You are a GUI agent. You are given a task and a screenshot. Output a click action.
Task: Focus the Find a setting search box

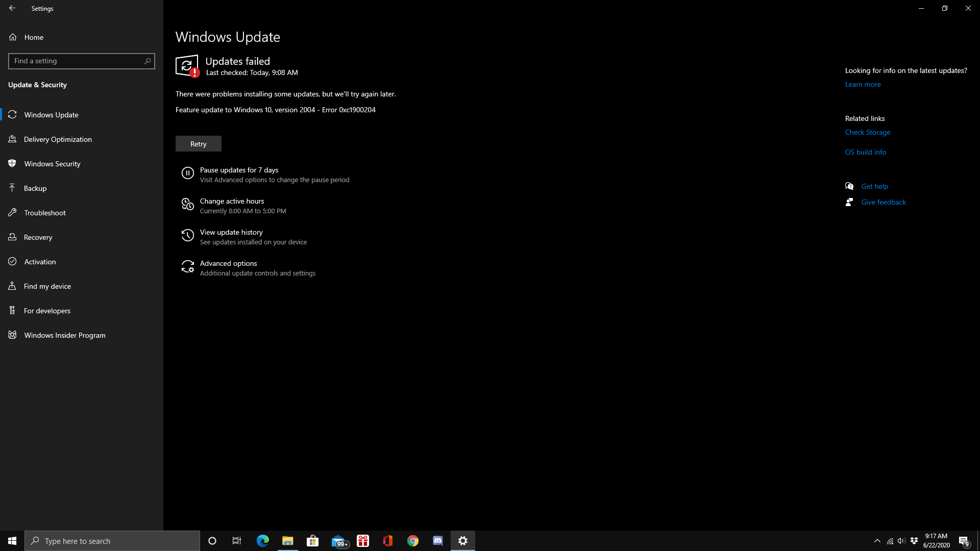[x=82, y=61]
